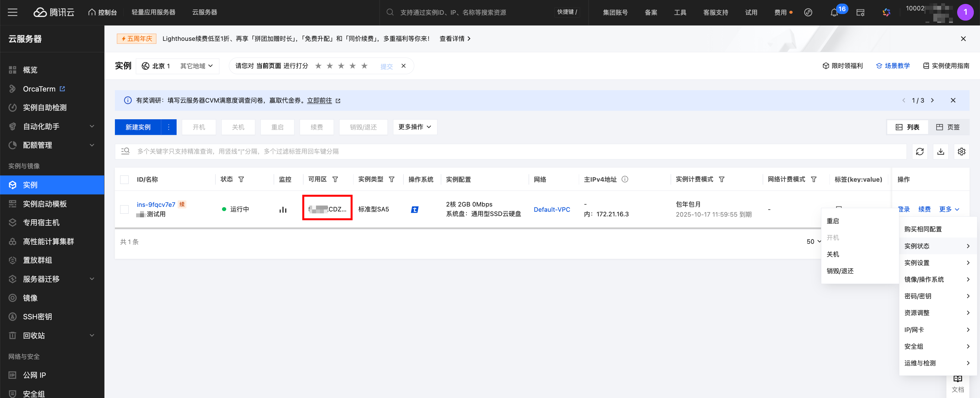980x398 pixels.
Task: Expand 其它地域 region dropdown
Action: coord(196,66)
